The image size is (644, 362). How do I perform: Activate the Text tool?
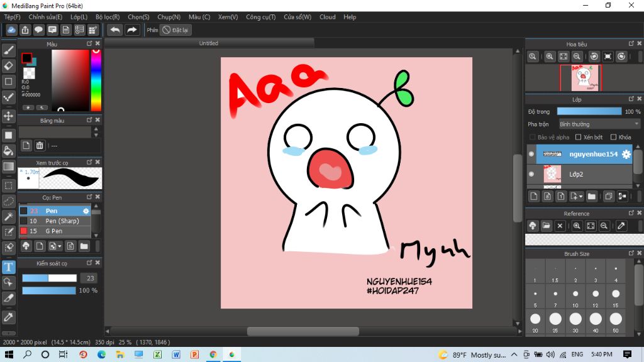pos(9,266)
